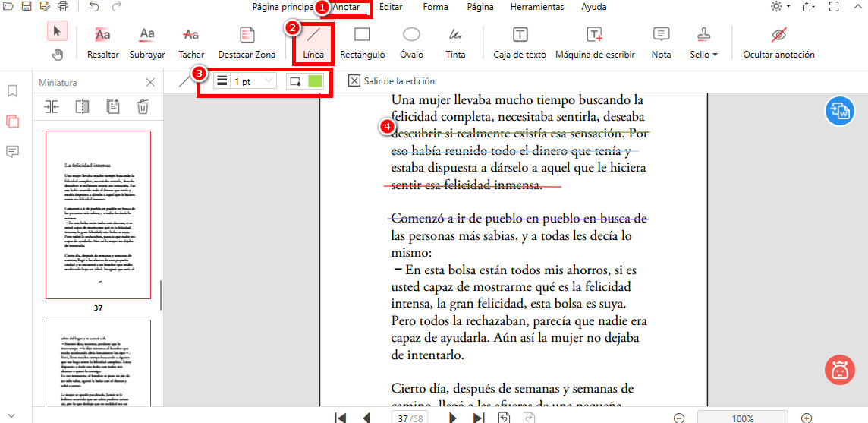Open the bookmarks sidebar panel
The image size is (868, 423).
tap(12, 91)
